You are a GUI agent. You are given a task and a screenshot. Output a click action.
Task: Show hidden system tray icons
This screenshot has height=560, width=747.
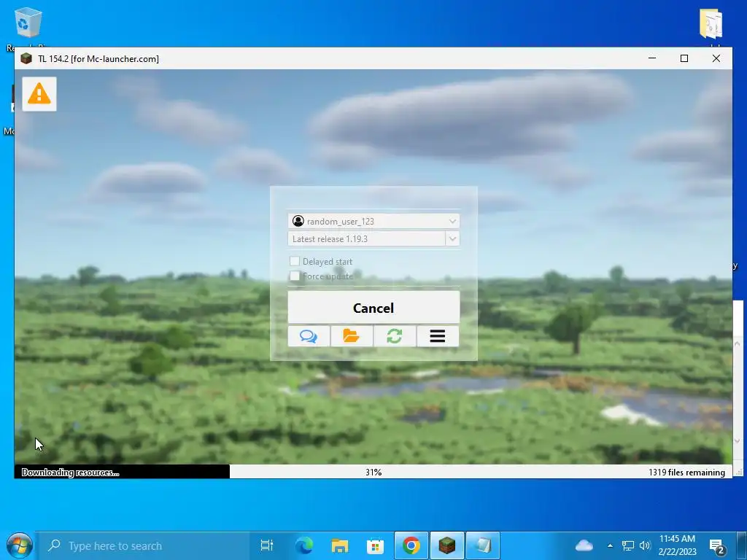(x=610, y=545)
